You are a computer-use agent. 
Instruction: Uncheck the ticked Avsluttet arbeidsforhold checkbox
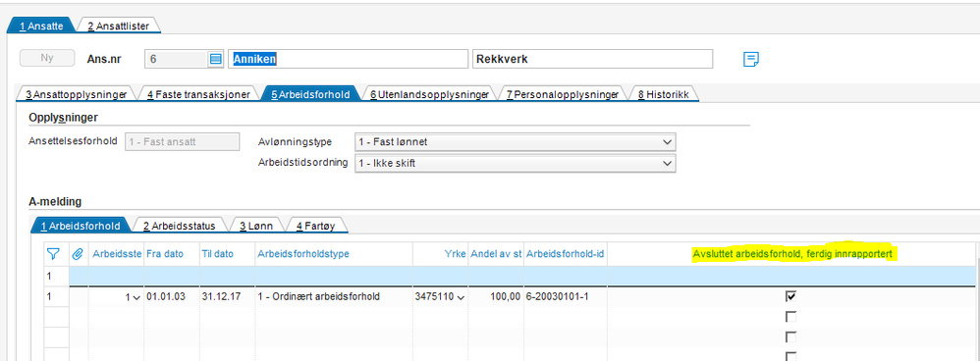point(790,296)
